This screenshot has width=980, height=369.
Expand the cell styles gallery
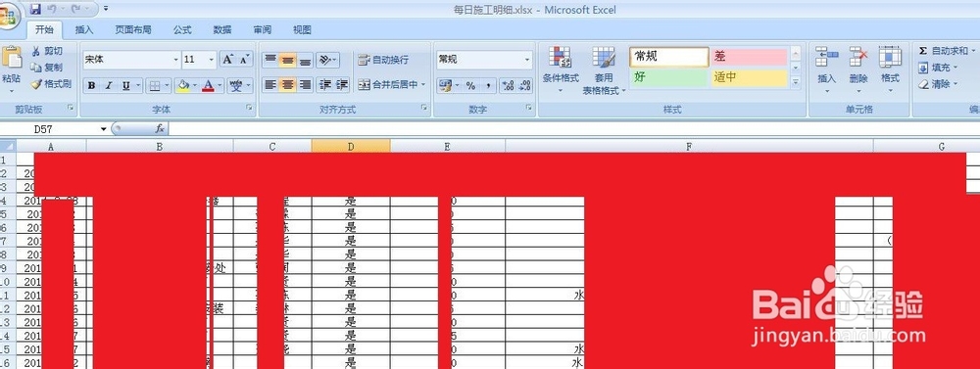796,82
